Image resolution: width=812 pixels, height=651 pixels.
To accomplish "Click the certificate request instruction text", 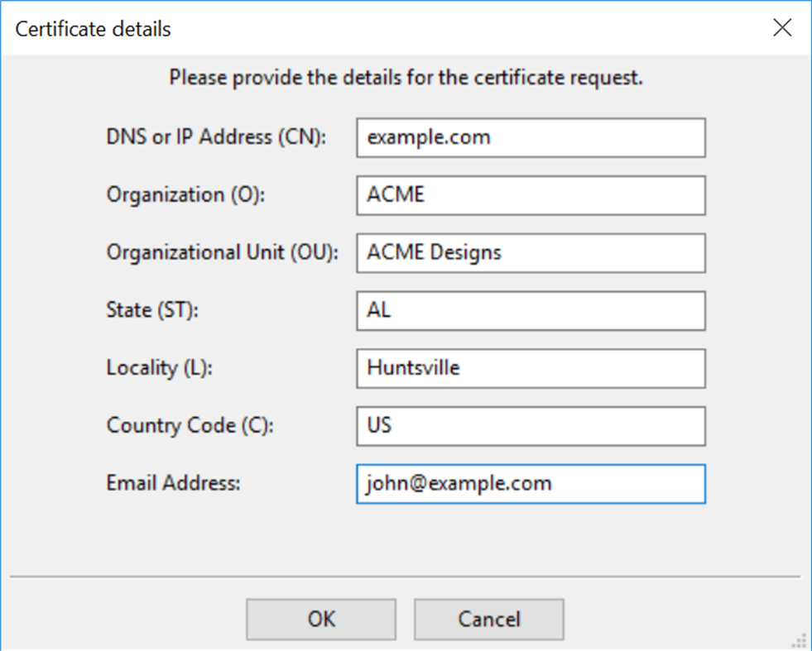I will pos(406,77).
